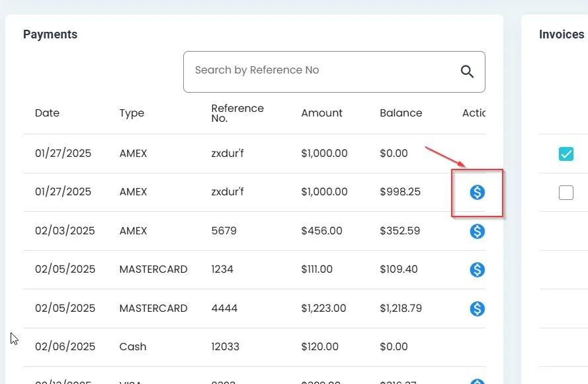Select the Reference No. column header
Image resolution: width=588 pixels, height=384 pixels.
(237, 113)
